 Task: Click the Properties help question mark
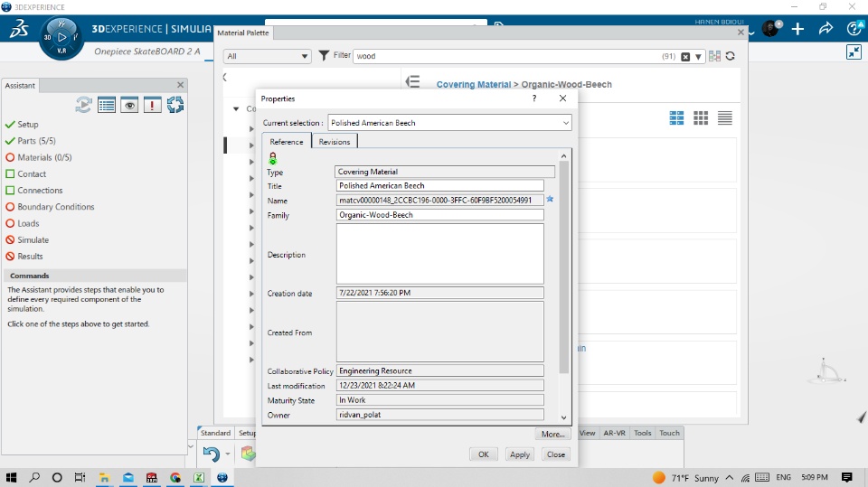[x=534, y=98]
